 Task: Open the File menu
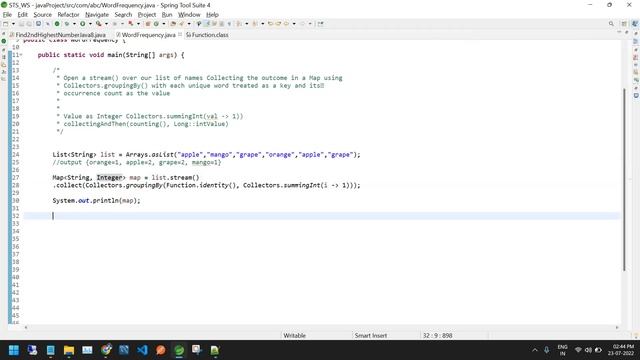click(7, 14)
